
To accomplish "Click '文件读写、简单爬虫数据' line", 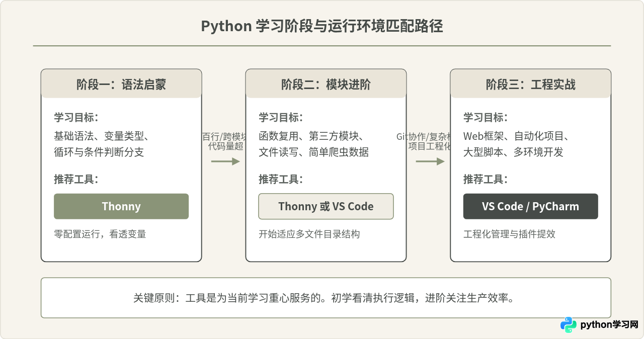I will tap(314, 152).
